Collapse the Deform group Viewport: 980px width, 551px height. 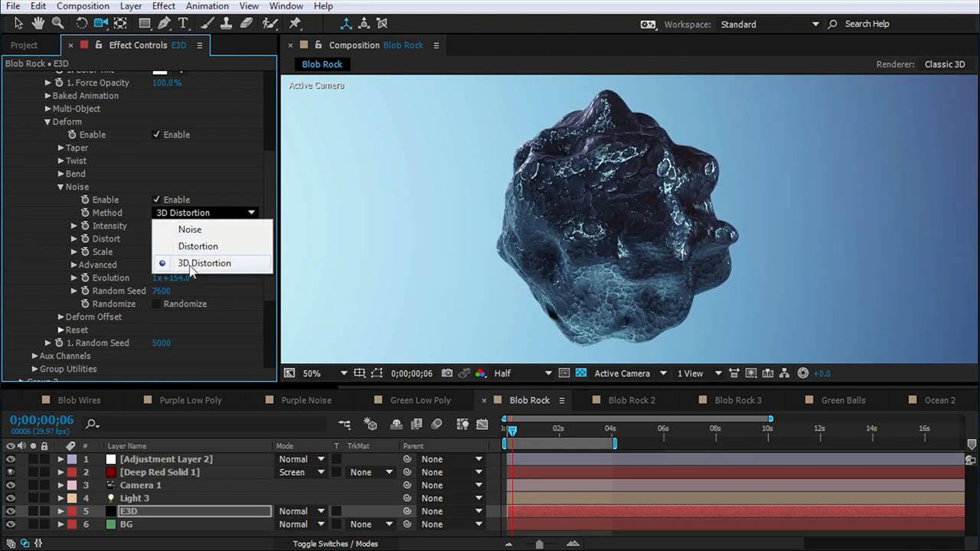(x=48, y=122)
